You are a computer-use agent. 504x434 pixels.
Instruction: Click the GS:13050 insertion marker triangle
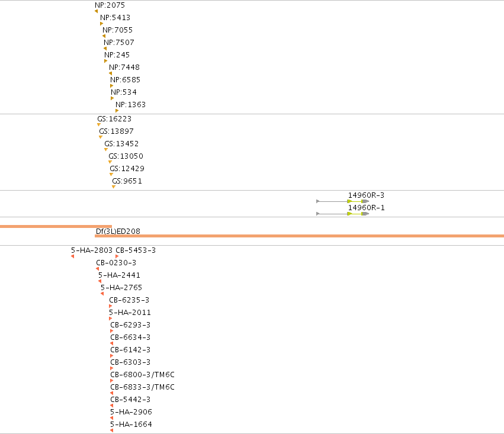pos(110,162)
